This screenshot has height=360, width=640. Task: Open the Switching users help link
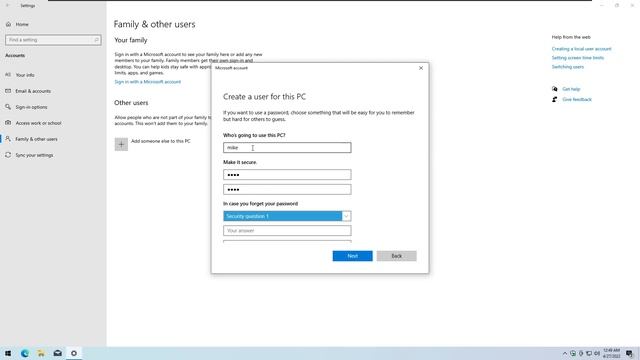point(568,67)
